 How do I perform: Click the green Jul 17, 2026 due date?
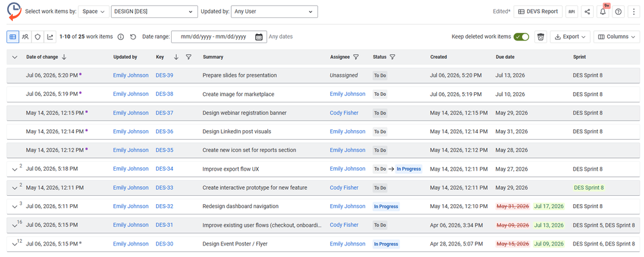click(548, 206)
